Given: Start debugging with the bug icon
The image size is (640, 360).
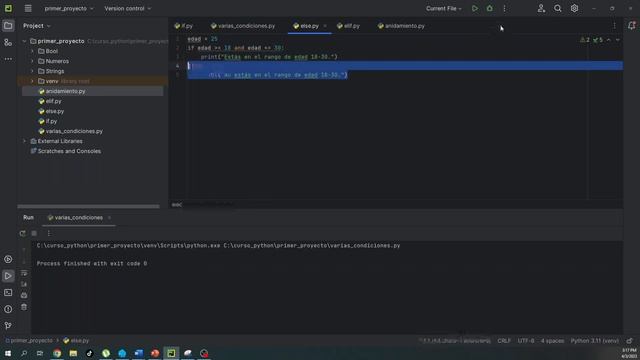Looking at the screenshot, I should coord(489,8).
